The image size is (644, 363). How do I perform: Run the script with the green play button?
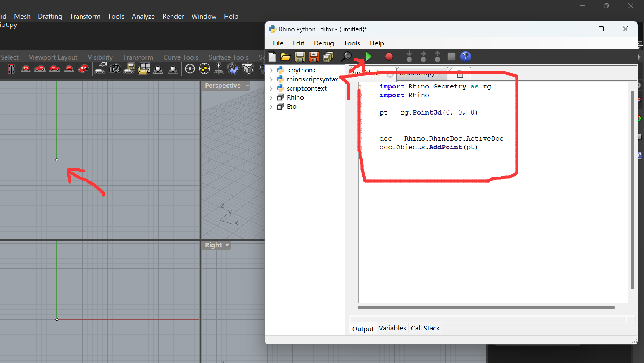click(369, 56)
